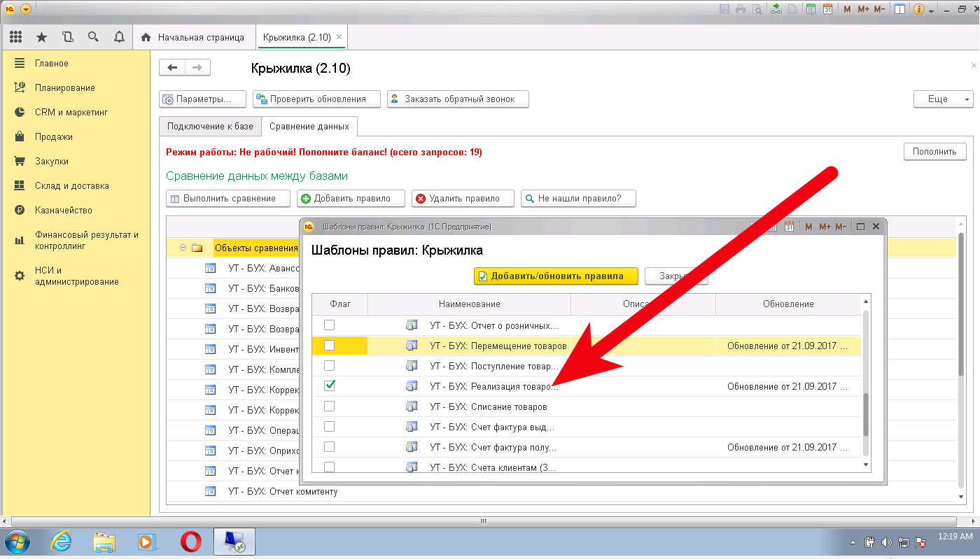Check the Перемещение товаров rule flag
Screen dimensions: 980x559
coord(330,346)
